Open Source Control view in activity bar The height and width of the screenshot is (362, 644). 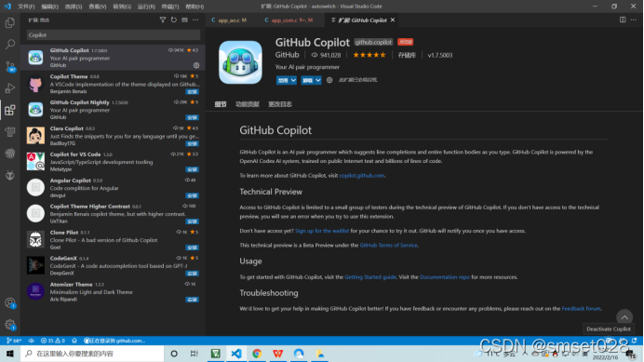click(x=10, y=66)
